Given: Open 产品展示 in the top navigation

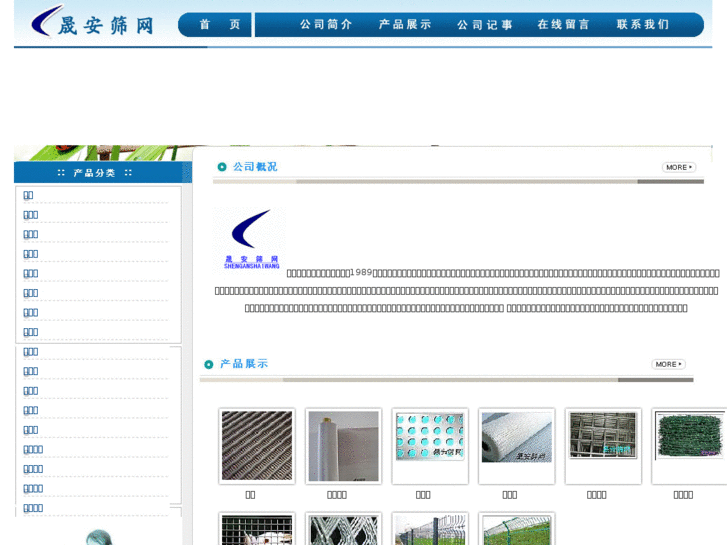Looking at the screenshot, I should (405, 25).
